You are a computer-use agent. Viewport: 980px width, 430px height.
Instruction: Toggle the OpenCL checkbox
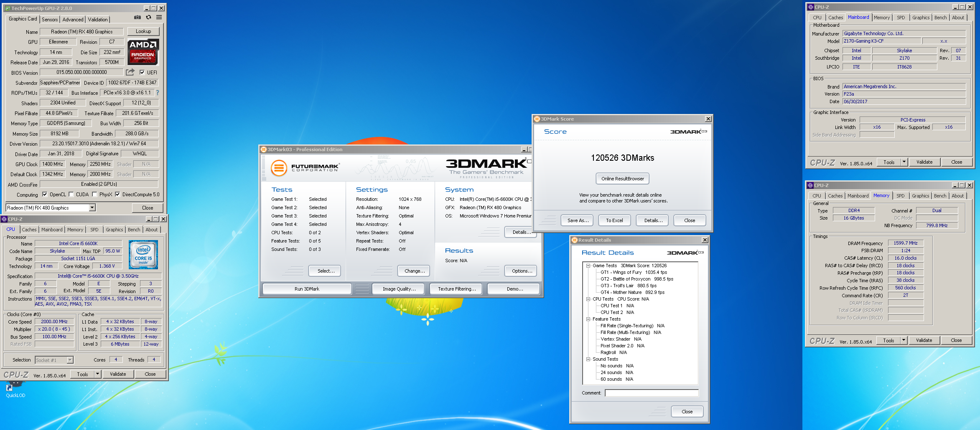tap(45, 195)
